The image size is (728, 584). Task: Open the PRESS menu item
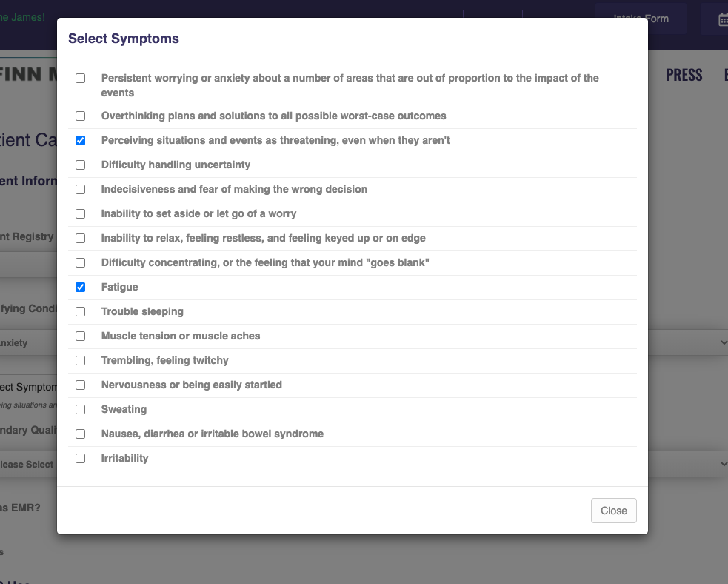[x=684, y=75]
